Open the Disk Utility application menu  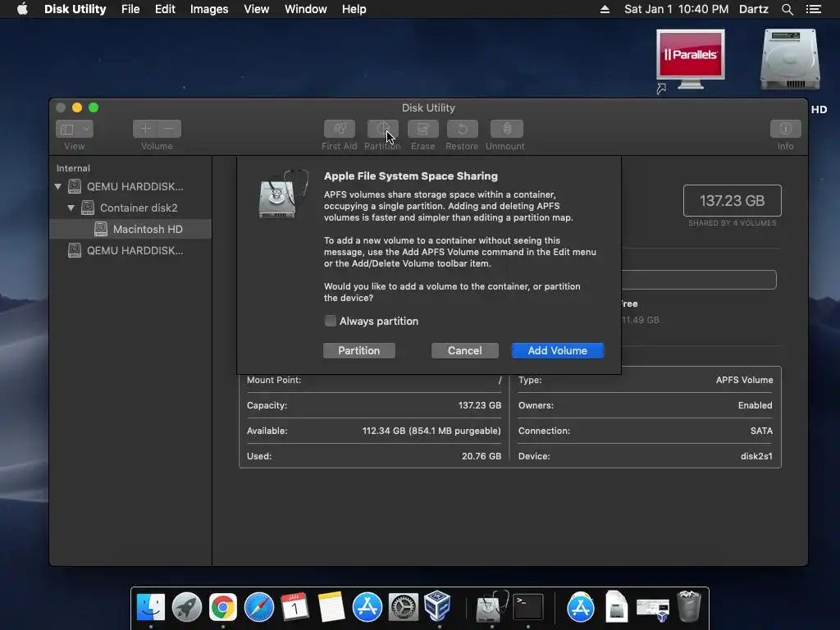pos(75,9)
